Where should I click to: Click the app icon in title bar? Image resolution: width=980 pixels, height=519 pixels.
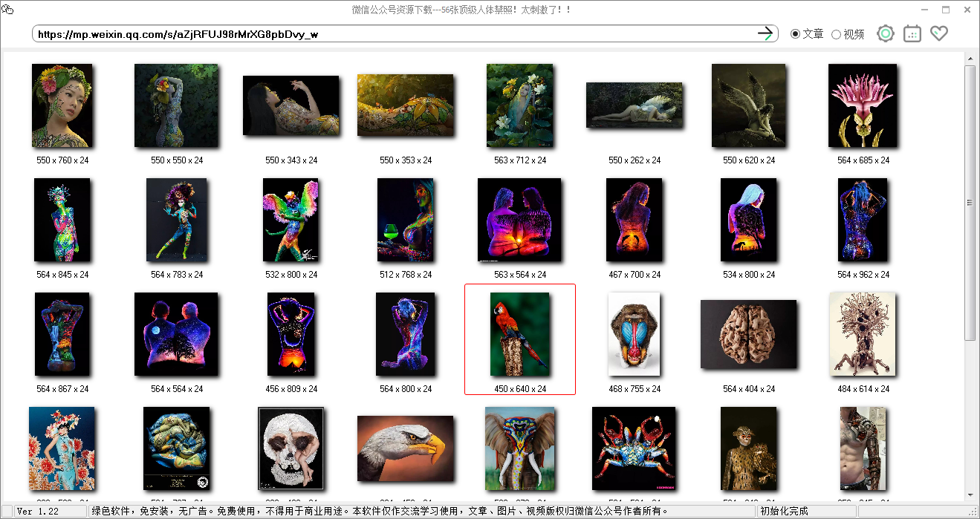point(7,10)
